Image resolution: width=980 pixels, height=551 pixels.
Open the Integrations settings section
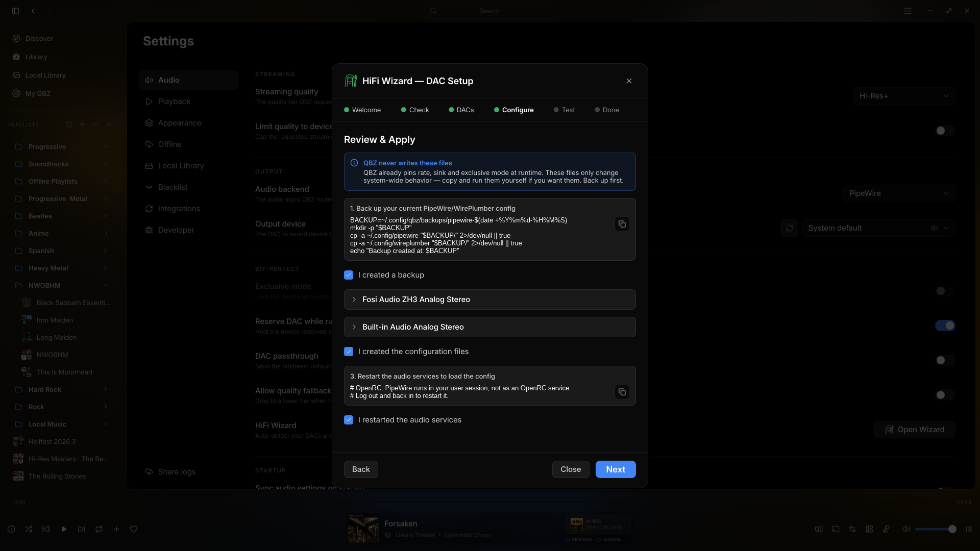click(x=189, y=209)
